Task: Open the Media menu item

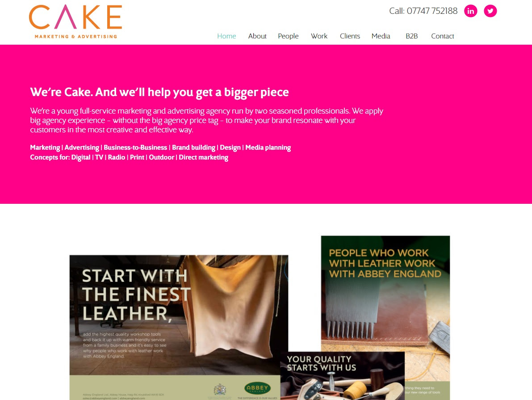Action: (381, 36)
